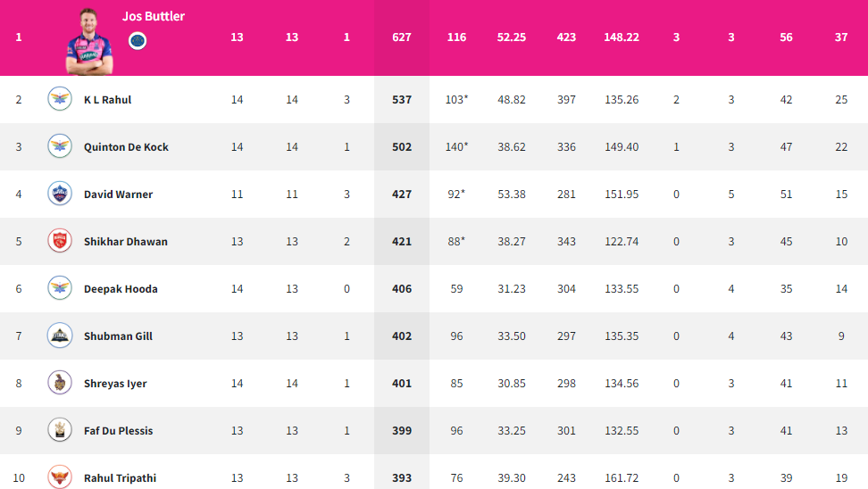Click the Sunrisers logo beside Rahul Tripathi
The image size is (868, 489).
click(x=60, y=477)
